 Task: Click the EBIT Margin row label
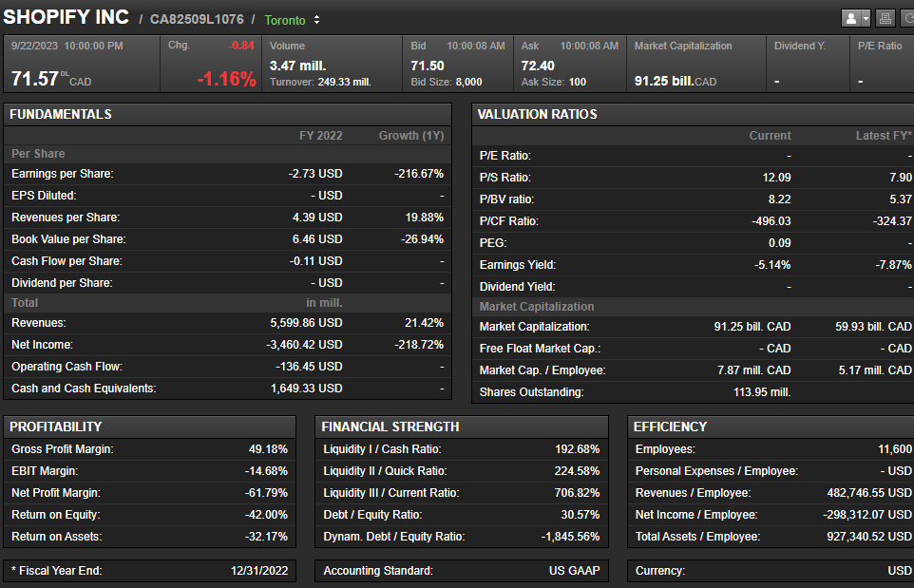[45, 471]
